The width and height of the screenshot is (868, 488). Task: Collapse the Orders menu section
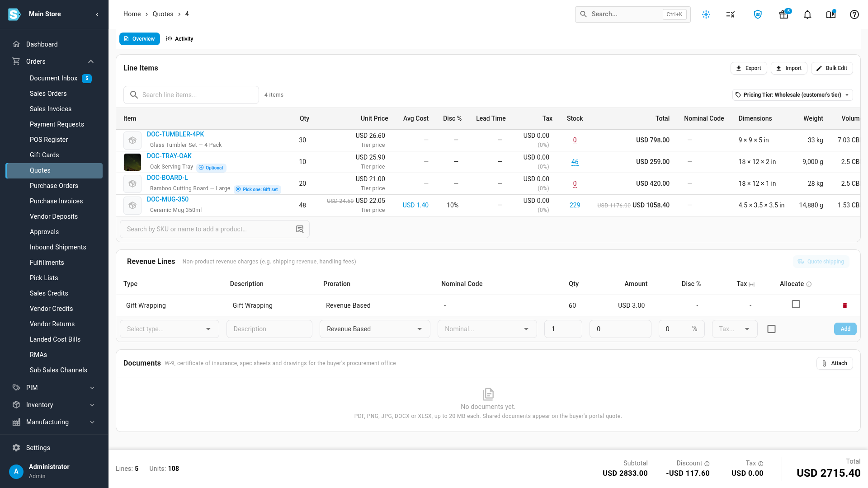[x=91, y=61]
